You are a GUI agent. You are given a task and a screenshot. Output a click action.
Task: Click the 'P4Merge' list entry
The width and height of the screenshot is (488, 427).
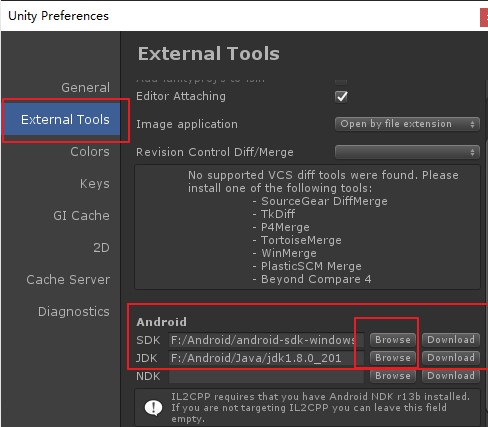(285, 227)
